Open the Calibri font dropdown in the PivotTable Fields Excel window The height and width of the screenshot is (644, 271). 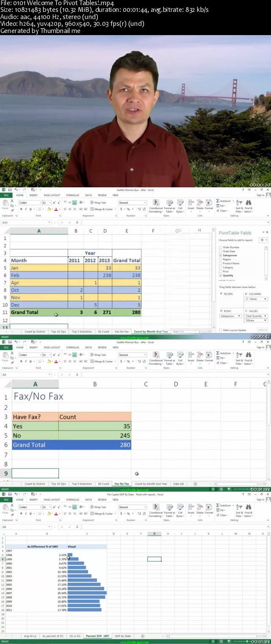tap(41, 203)
